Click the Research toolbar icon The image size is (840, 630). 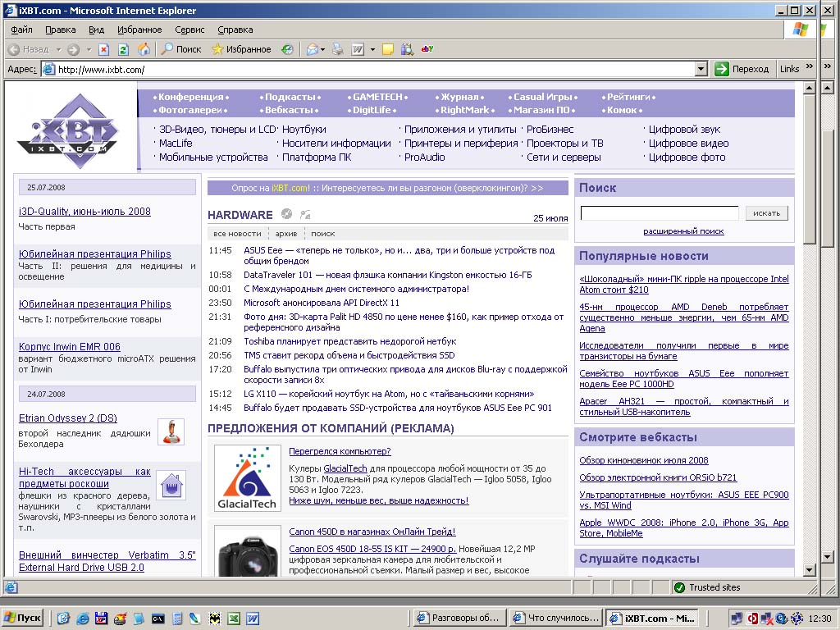[407, 49]
